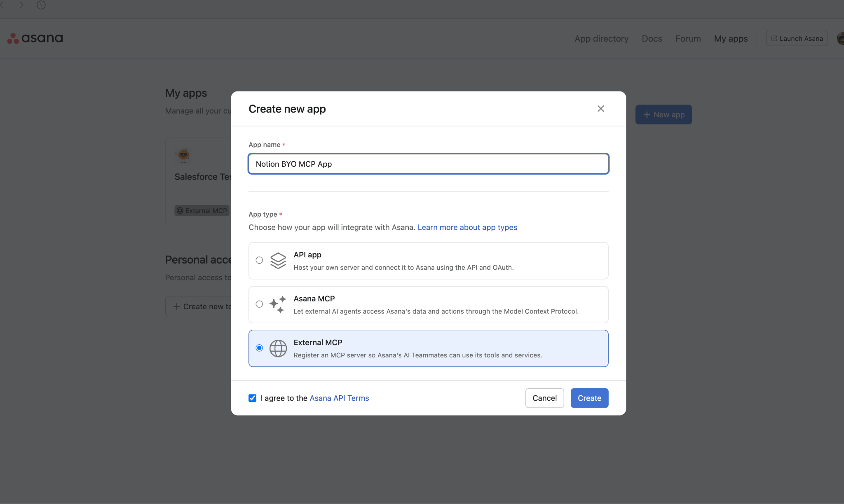Viewport: 844px width, 504px height.
Task: Select the Asana MCP radio button
Action: coord(259,304)
